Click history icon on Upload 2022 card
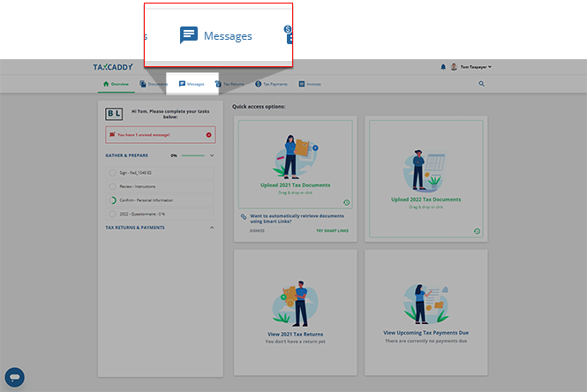 477,231
